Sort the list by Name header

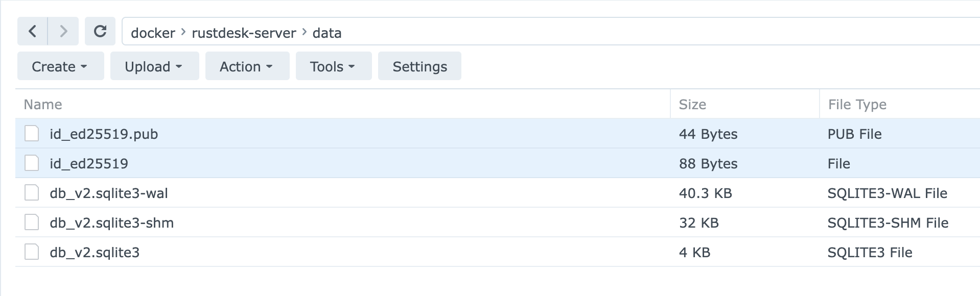[43, 104]
